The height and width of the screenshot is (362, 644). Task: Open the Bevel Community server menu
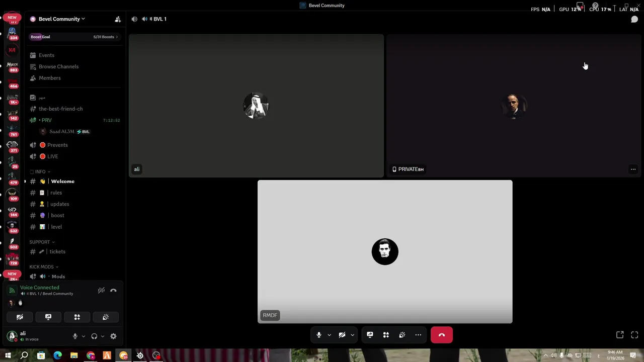tap(61, 19)
